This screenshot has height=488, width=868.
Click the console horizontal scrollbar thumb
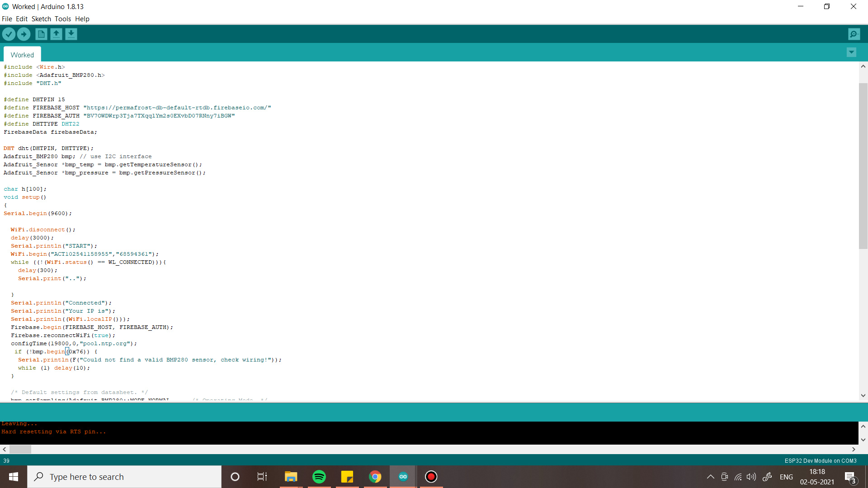click(20, 449)
